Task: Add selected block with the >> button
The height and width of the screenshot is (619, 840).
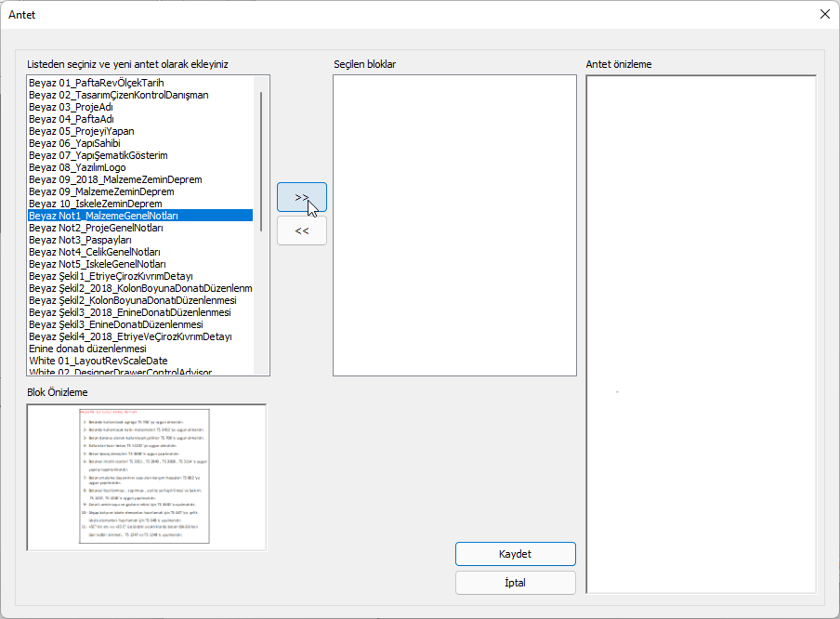Action: click(x=302, y=197)
